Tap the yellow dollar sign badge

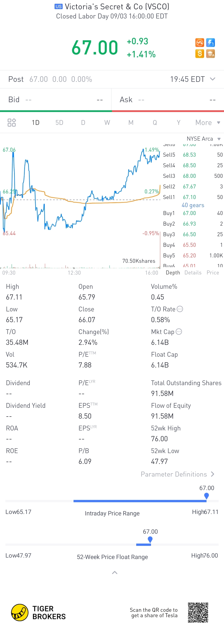pos(200,54)
